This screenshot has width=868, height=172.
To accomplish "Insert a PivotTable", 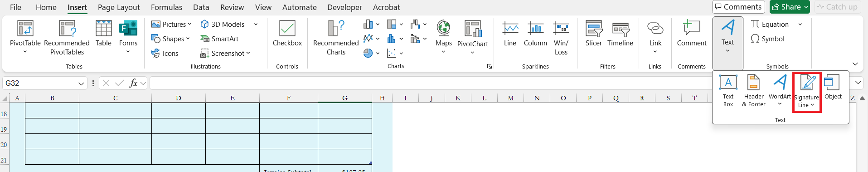I will pyautogui.click(x=25, y=37).
